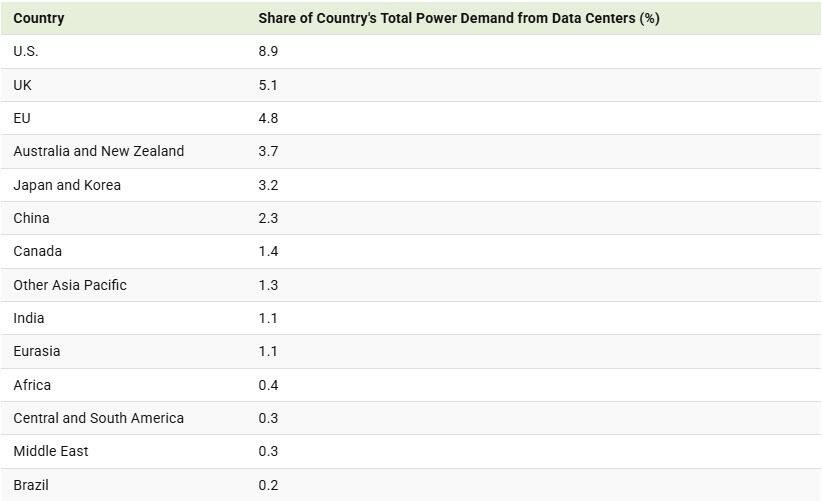The width and height of the screenshot is (822, 501).
Task: Select the Japan and Korea cell
Action: (x=67, y=185)
